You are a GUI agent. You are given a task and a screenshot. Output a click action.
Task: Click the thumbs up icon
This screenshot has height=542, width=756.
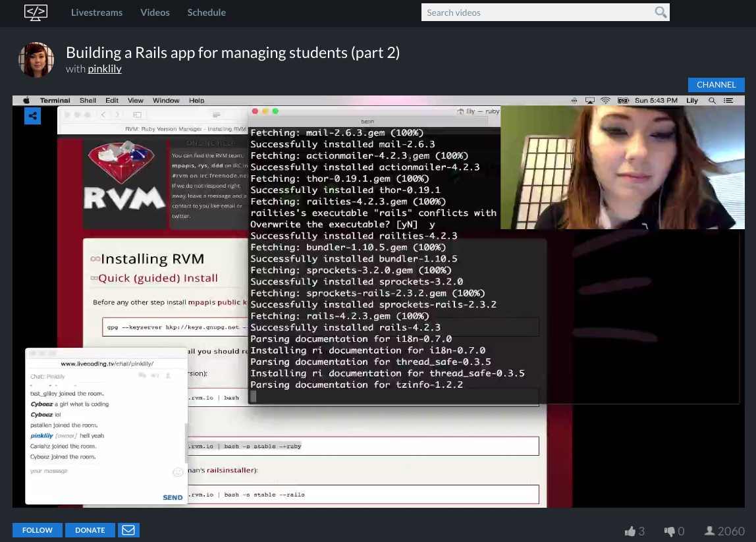[630, 531]
